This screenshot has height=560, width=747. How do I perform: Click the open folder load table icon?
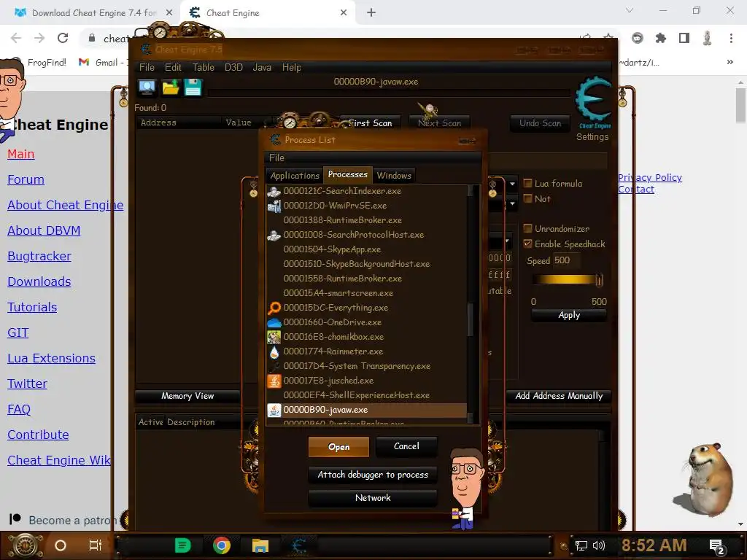pos(170,87)
